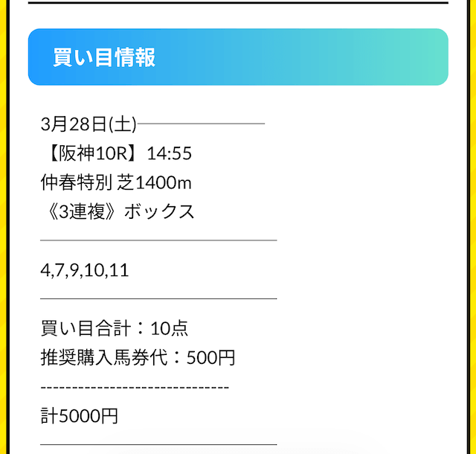Click the 《3連複》 bet type label
Viewport: 476px width, 454px height.
pyautogui.click(x=80, y=211)
